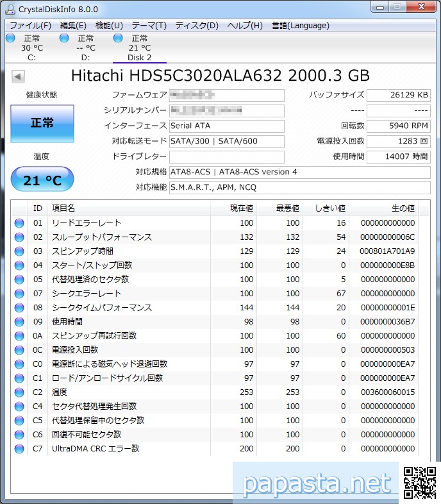
Task: Open the 機能(U) menu
Action: coord(109,26)
